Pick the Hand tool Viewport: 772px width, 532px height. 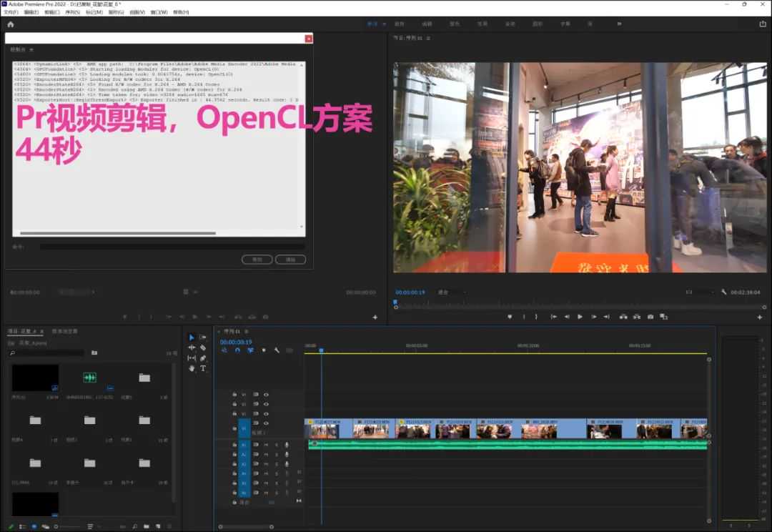point(192,368)
